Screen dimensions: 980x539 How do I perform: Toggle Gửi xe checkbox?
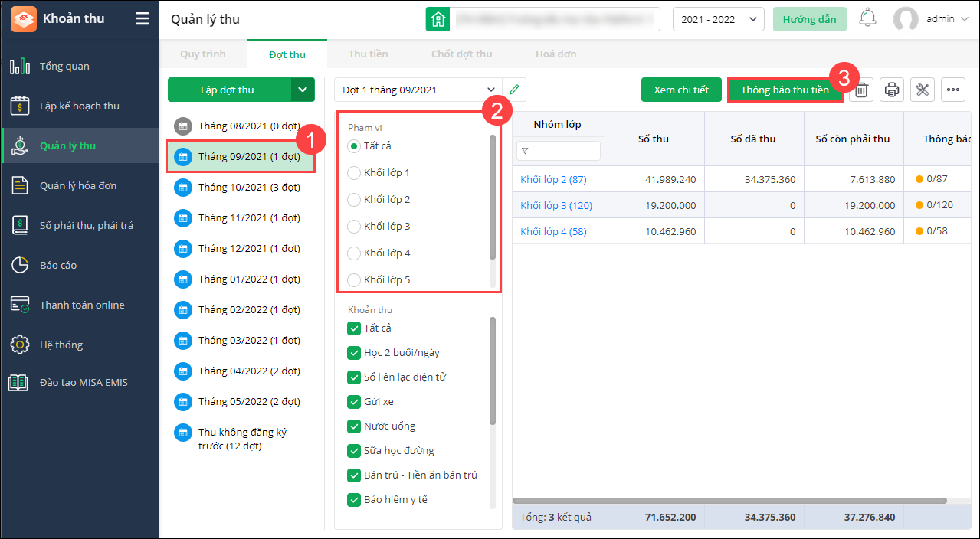tap(354, 401)
